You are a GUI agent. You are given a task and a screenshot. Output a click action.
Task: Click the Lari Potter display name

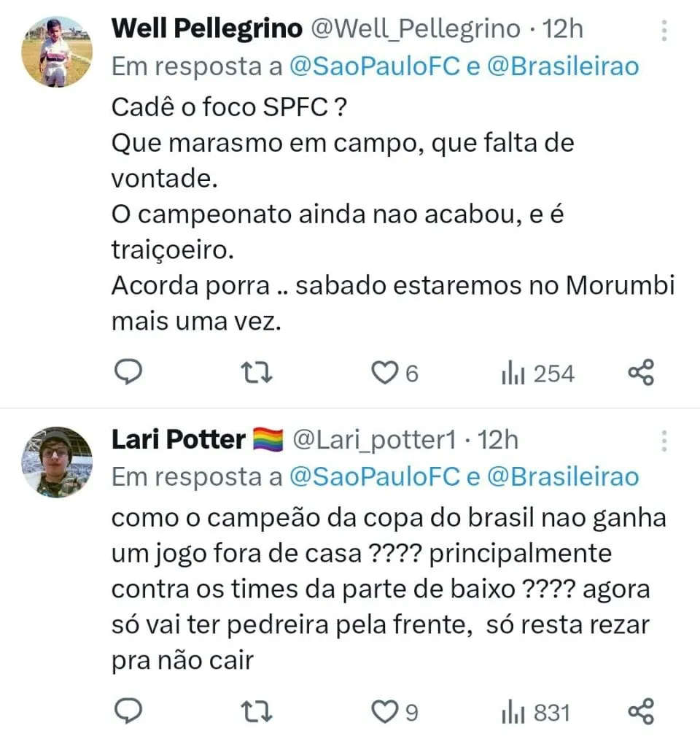pyautogui.click(x=178, y=440)
